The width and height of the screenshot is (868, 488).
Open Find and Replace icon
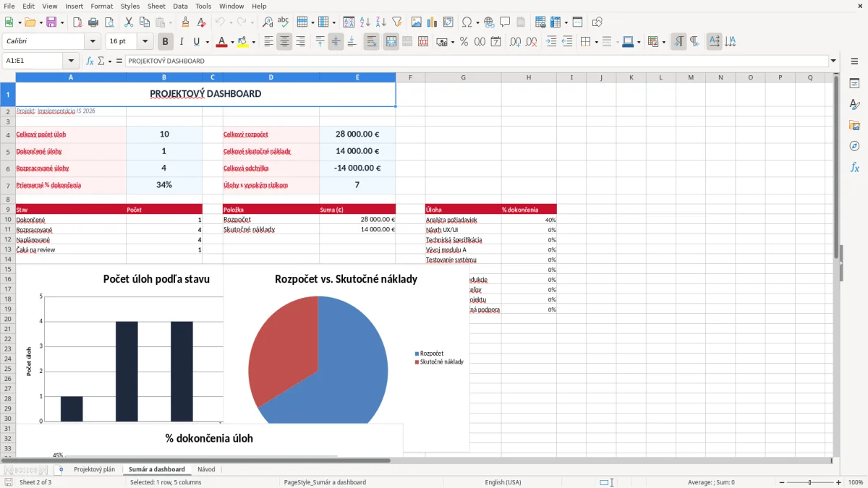pos(268,22)
